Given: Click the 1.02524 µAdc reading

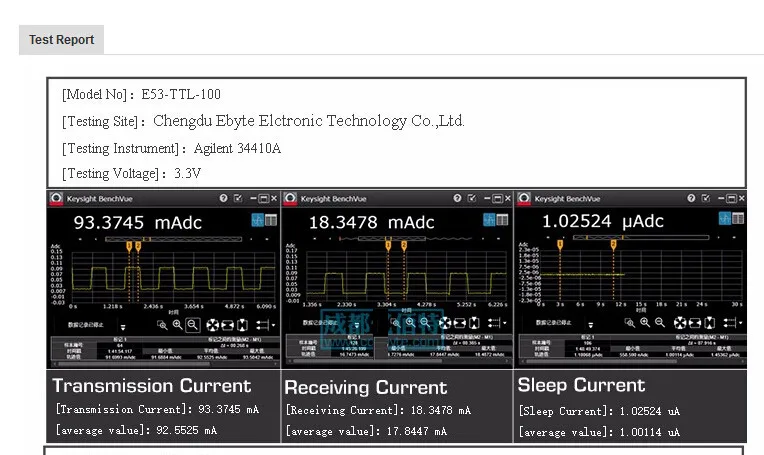Looking at the screenshot, I should tap(603, 221).
